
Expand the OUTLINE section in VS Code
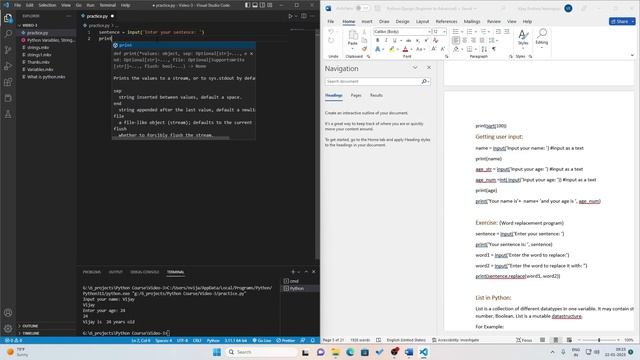click(30, 326)
